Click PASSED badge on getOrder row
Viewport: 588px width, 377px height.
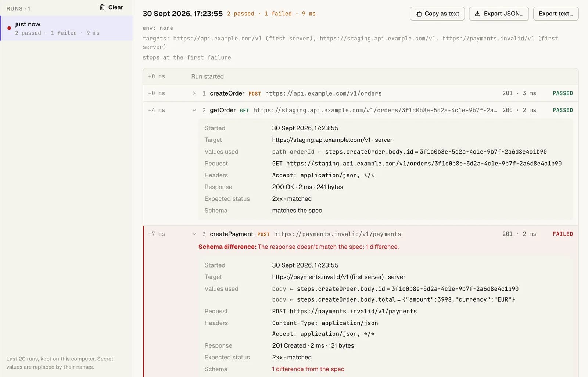point(563,110)
